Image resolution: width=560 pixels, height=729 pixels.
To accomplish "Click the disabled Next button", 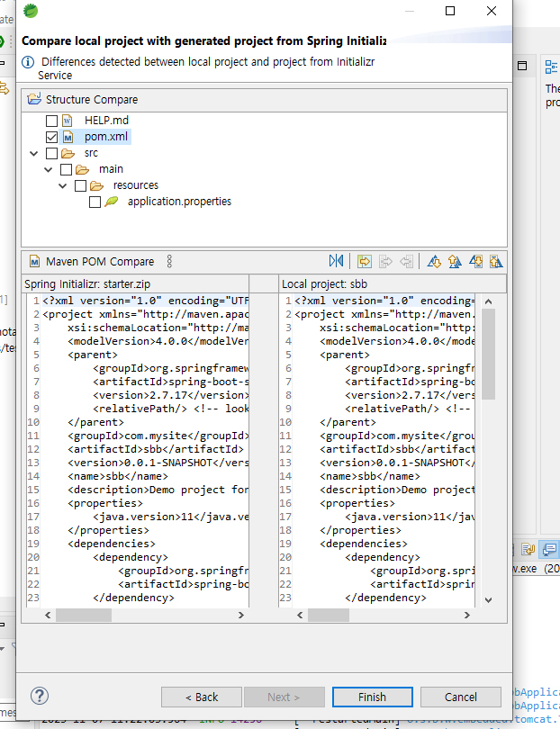I will [284, 697].
